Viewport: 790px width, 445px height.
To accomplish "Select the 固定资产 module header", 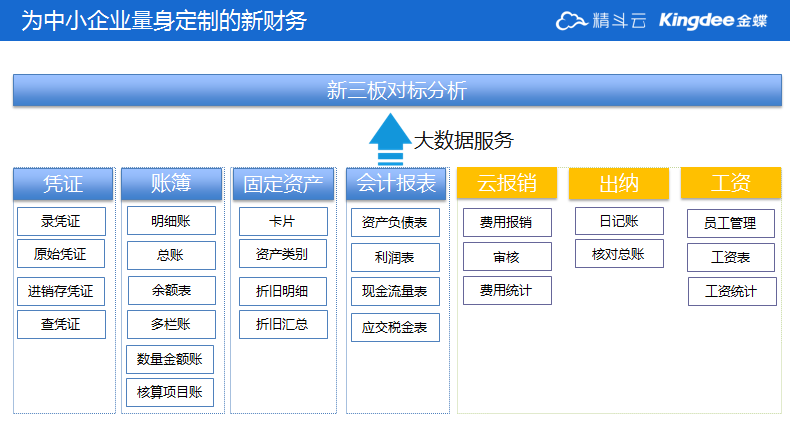I will [x=283, y=183].
